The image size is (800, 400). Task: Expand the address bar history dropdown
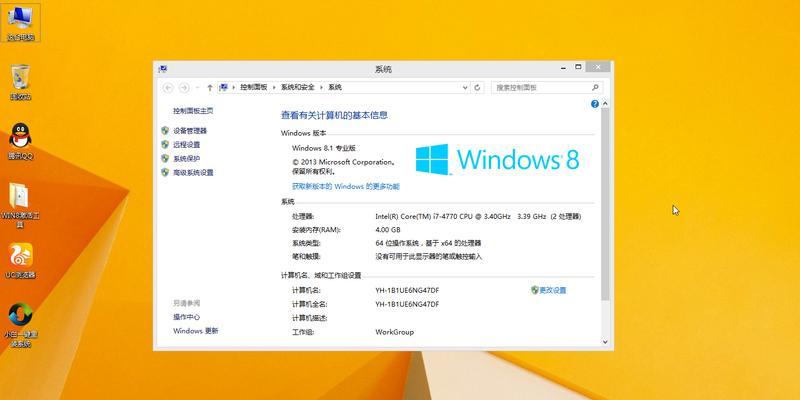pos(465,88)
